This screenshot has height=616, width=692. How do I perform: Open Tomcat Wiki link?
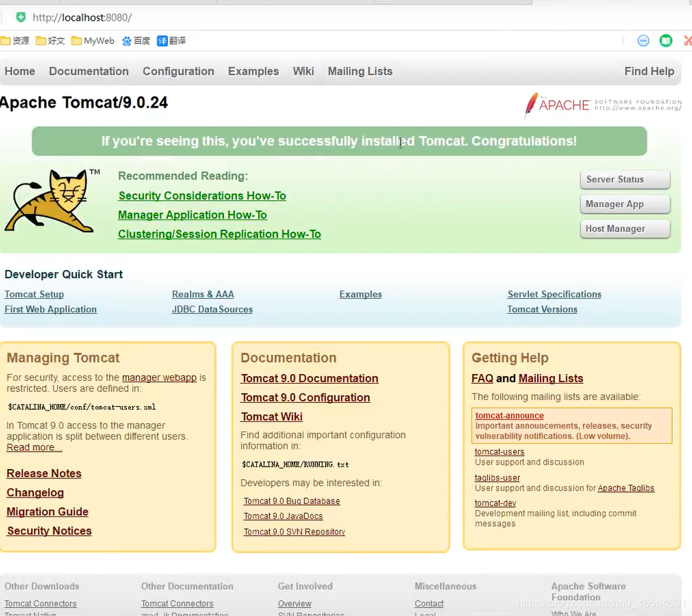(x=272, y=417)
